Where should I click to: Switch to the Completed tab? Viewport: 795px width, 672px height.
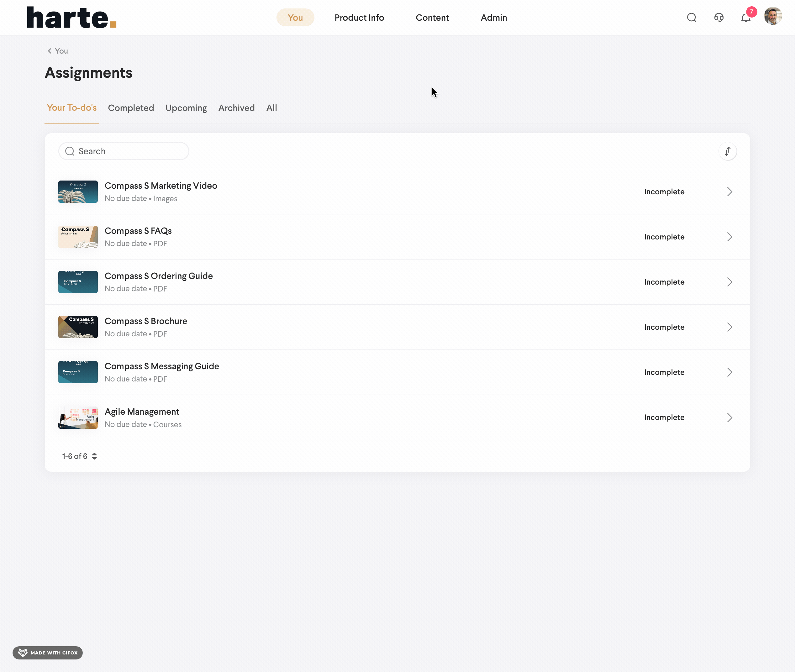click(x=131, y=108)
